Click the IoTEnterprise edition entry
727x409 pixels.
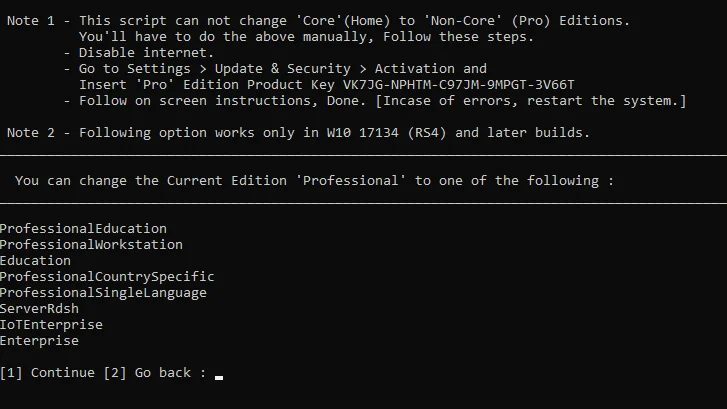click(51, 325)
